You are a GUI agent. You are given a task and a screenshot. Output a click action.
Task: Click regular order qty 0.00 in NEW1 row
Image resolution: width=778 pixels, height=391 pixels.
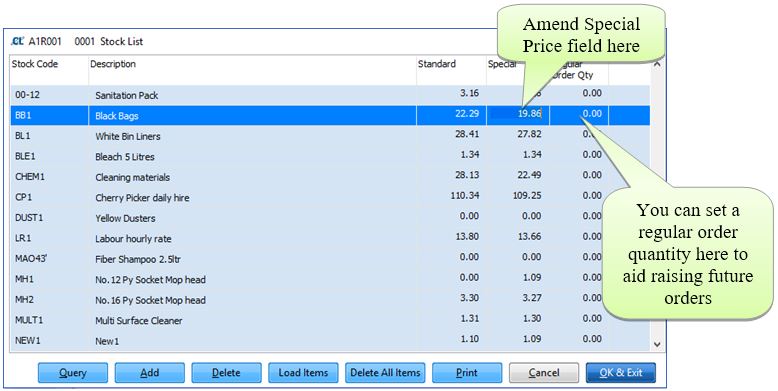592,339
